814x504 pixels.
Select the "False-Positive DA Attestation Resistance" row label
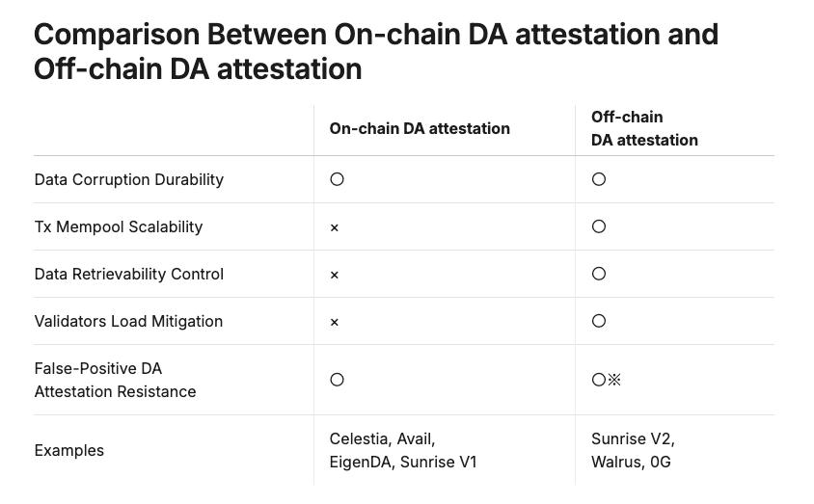[115, 380]
